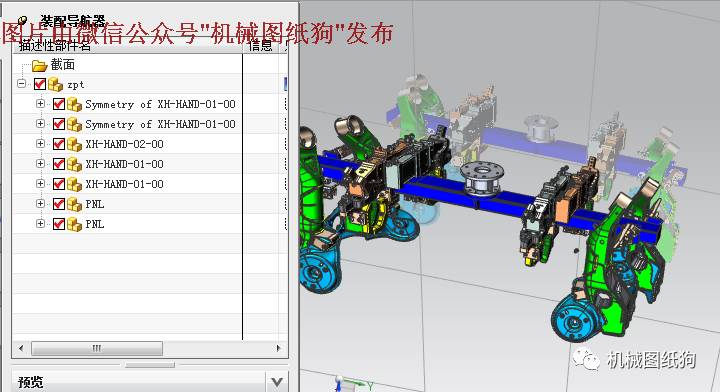Collapse the zpt tree node

(x=22, y=84)
